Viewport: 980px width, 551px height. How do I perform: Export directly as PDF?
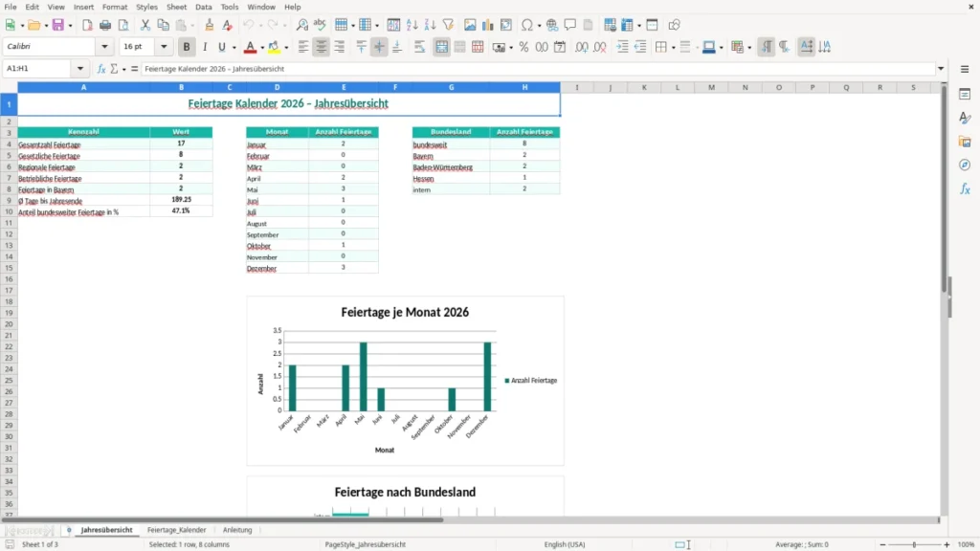pyautogui.click(x=87, y=25)
